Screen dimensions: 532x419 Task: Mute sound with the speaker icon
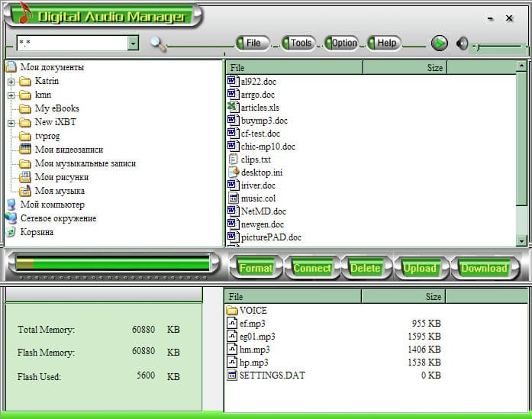pos(462,44)
